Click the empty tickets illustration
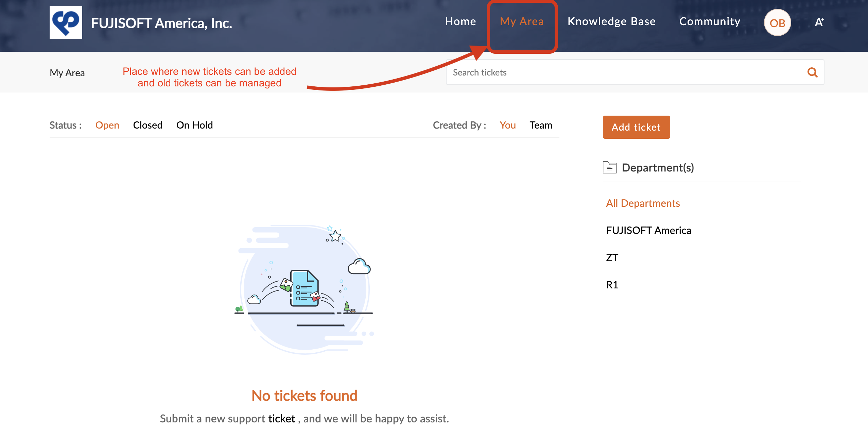The image size is (868, 436). click(x=304, y=289)
